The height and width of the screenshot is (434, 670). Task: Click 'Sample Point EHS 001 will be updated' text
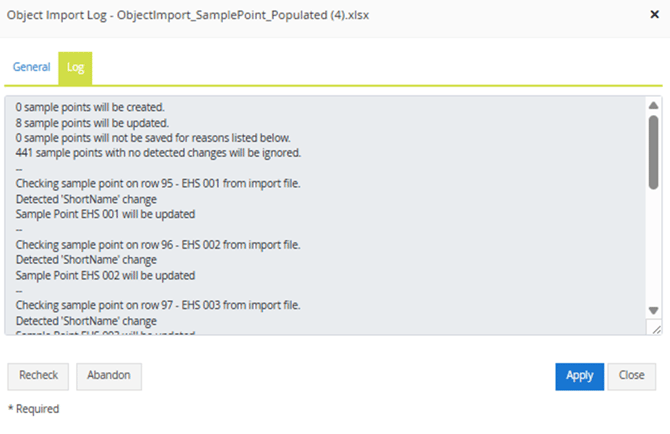coord(105,214)
